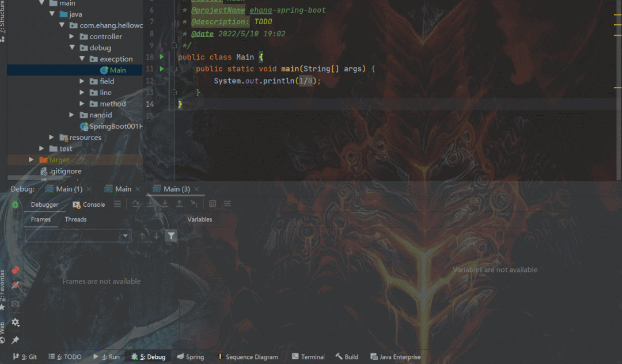Open View Breakpoints red circles icon

pyautogui.click(x=15, y=271)
